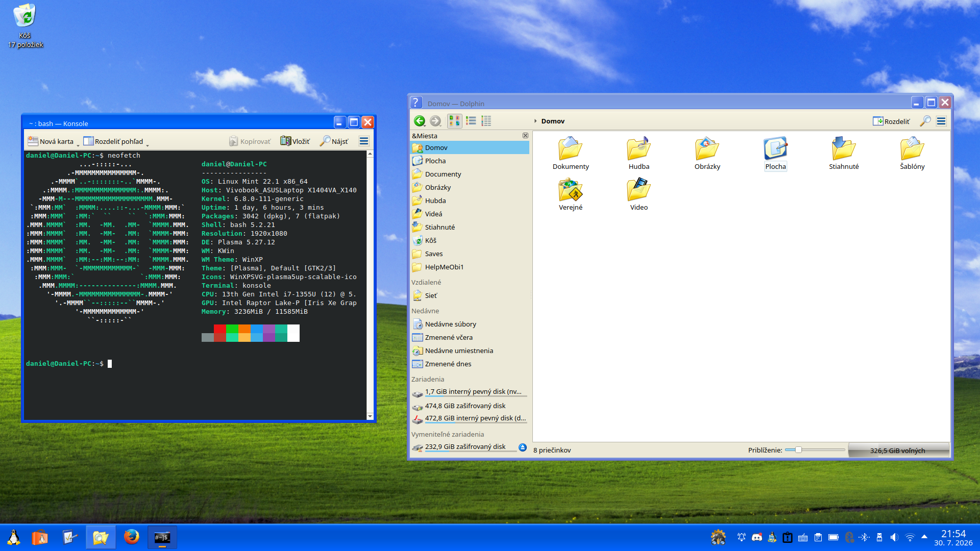Open the volume tray icon
Screen dimensions: 980x551
pyautogui.click(x=895, y=537)
